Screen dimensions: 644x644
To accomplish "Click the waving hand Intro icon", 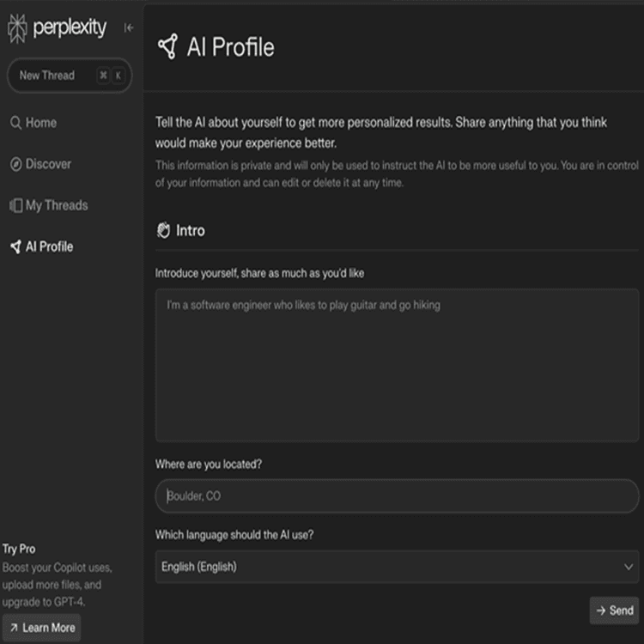I will pyautogui.click(x=163, y=230).
